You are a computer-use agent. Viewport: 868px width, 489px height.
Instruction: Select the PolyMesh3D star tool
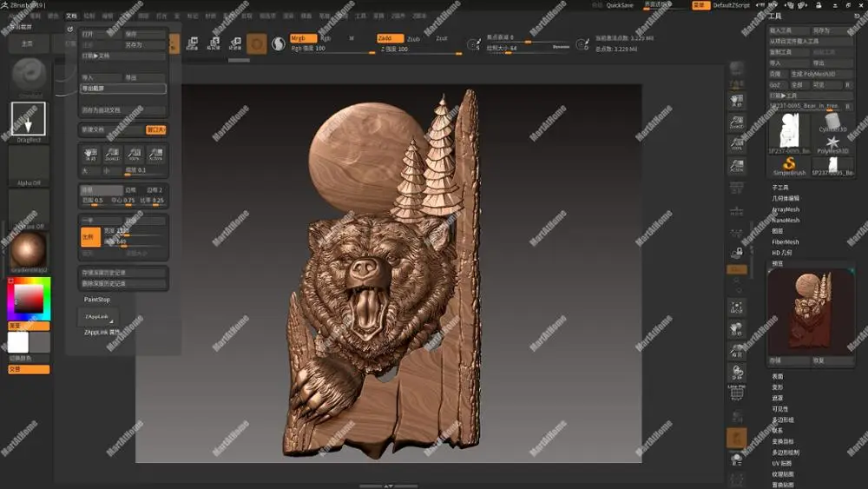(832, 144)
